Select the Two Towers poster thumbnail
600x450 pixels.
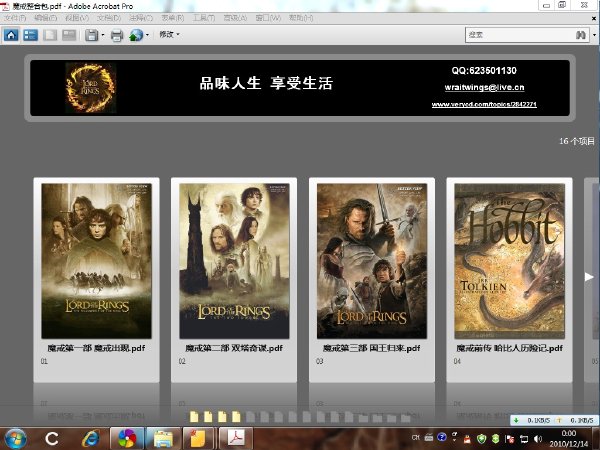(234, 261)
